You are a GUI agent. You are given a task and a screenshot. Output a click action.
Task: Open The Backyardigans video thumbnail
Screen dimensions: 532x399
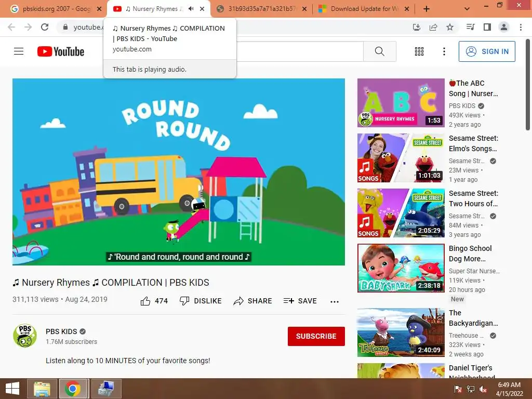pyautogui.click(x=401, y=332)
